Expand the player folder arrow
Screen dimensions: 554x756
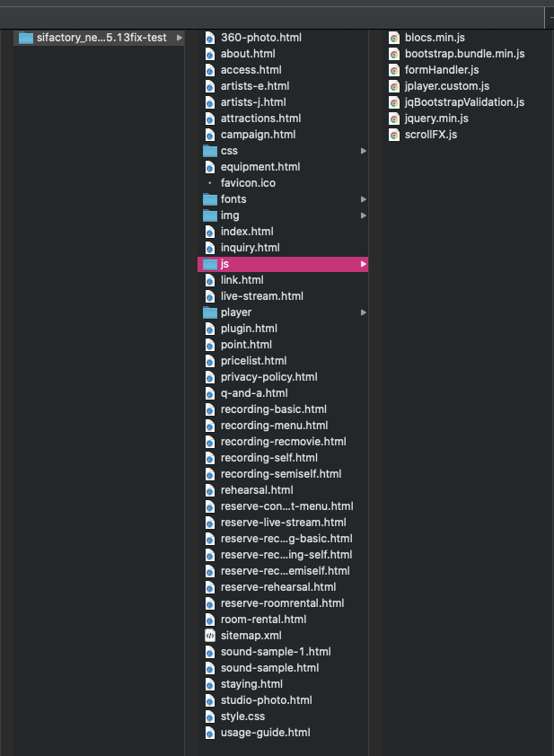coord(364,312)
